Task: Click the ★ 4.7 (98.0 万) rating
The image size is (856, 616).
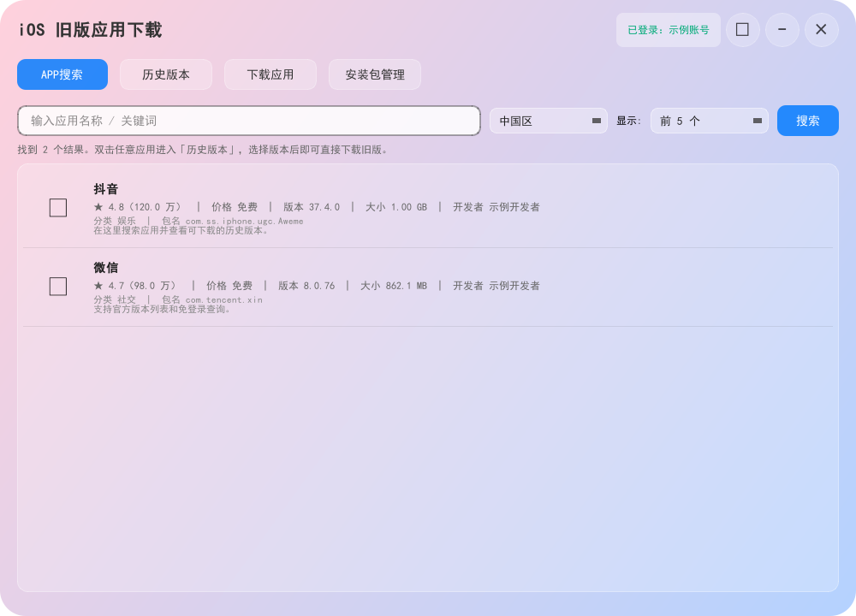Action: click(x=135, y=286)
